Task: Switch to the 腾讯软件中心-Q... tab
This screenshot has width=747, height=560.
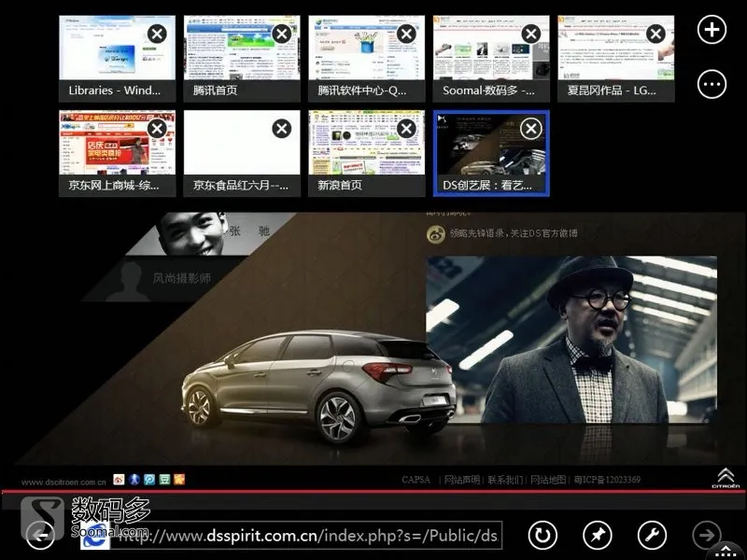Action: pos(367,59)
